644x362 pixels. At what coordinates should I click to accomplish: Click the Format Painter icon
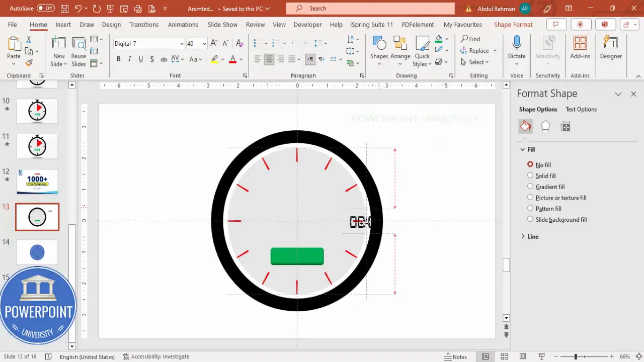pyautogui.click(x=29, y=63)
